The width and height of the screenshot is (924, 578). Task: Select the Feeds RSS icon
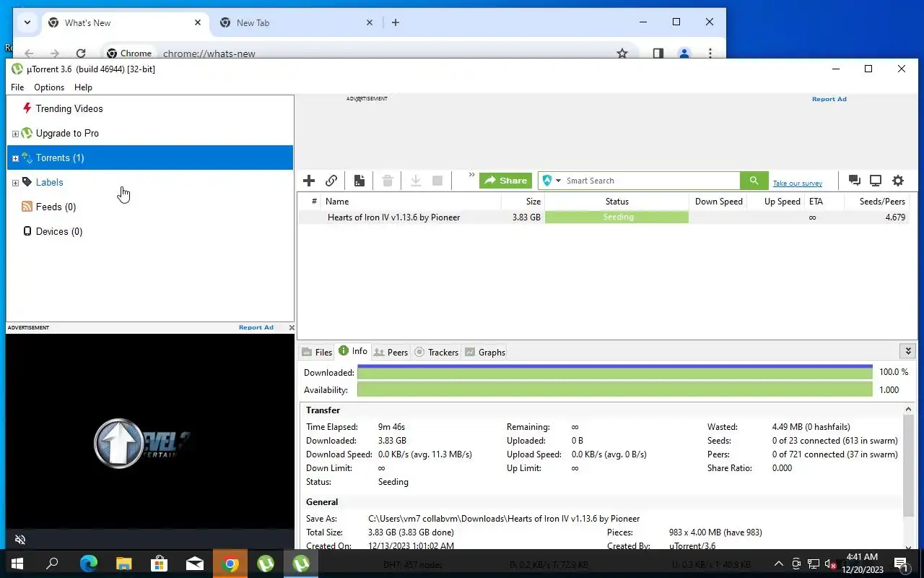tap(27, 207)
